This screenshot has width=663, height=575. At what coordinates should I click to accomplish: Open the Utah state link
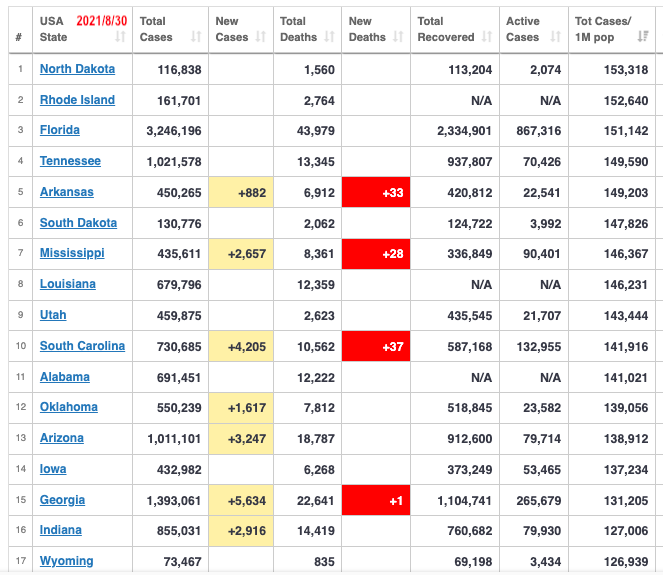pos(53,315)
